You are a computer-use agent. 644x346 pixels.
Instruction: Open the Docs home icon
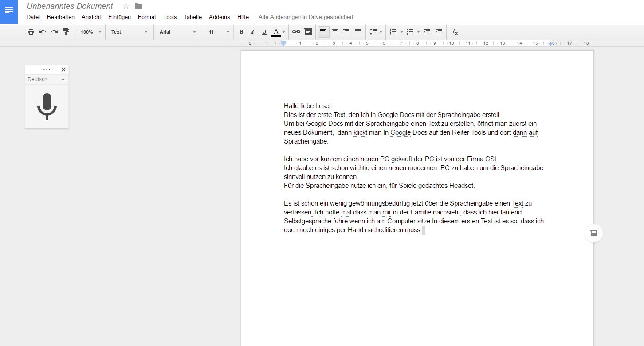9,12
